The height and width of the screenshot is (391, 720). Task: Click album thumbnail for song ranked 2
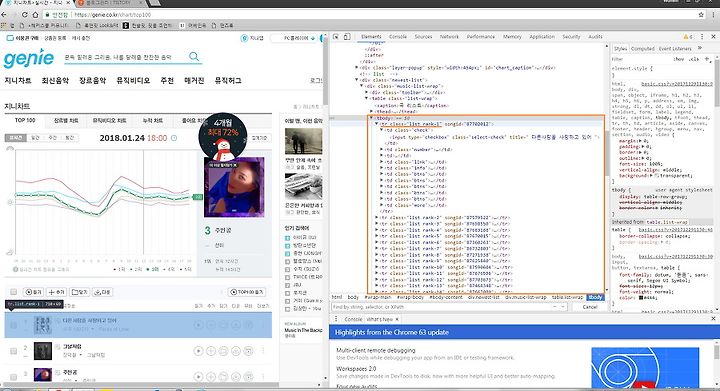pos(43,351)
